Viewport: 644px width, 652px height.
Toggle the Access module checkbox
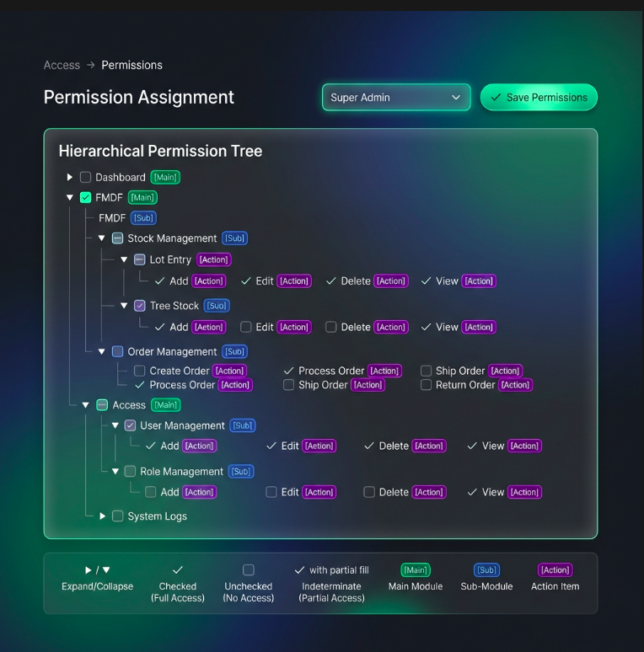pos(102,405)
